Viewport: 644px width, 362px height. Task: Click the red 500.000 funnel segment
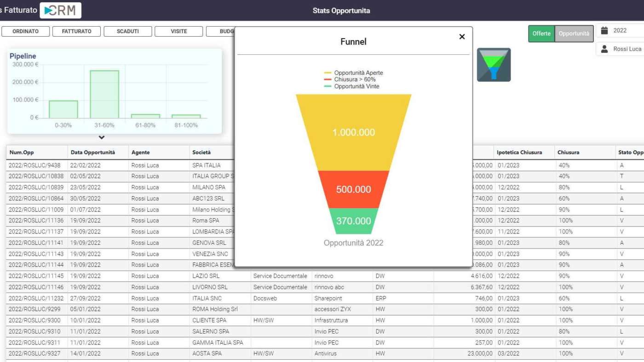pyautogui.click(x=353, y=189)
